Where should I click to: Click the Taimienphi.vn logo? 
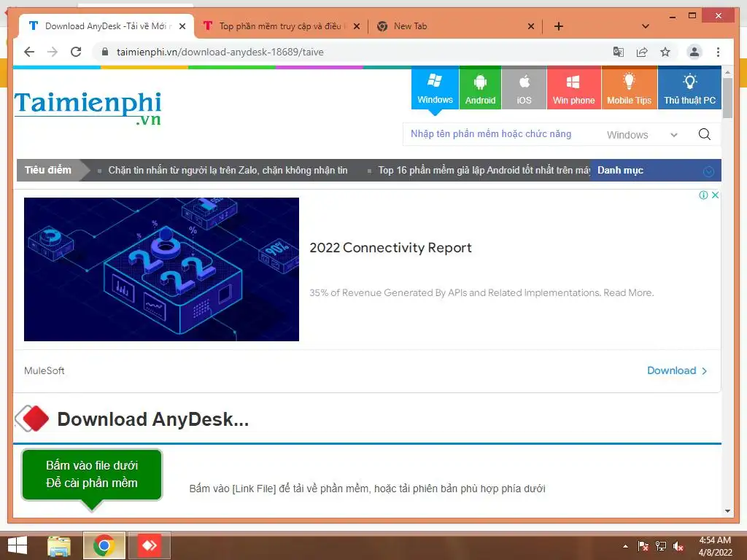(x=88, y=108)
